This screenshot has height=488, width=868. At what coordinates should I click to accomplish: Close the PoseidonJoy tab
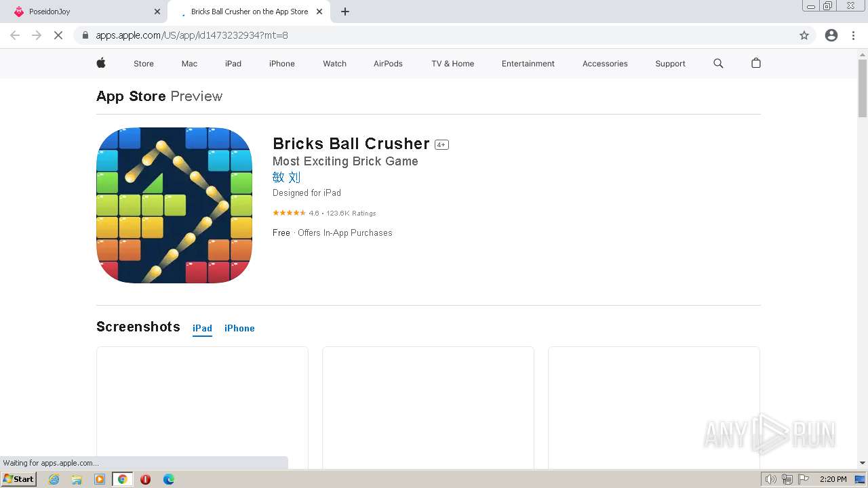[157, 12]
